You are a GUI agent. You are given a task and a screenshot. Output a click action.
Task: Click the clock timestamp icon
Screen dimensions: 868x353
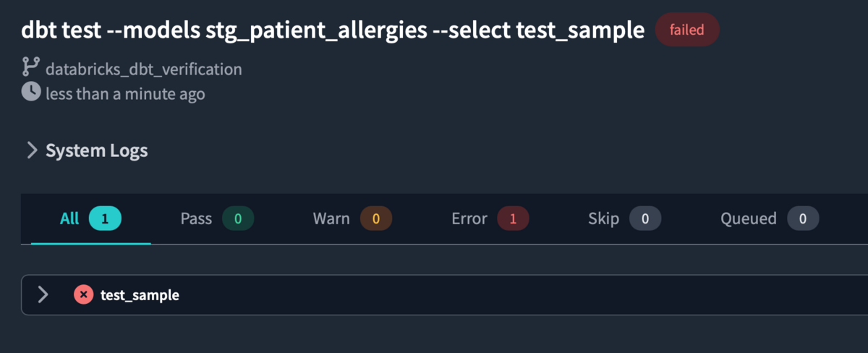[x=31, y=93]
